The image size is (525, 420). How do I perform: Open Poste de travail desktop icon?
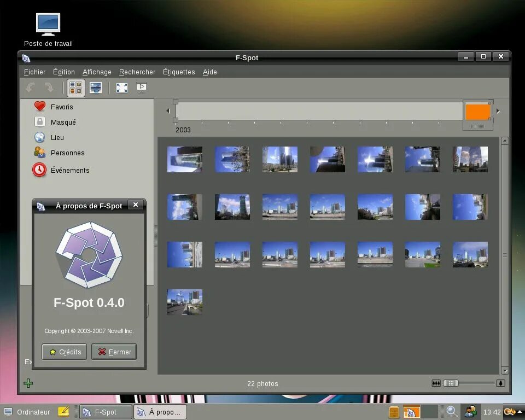click(48, 30)
